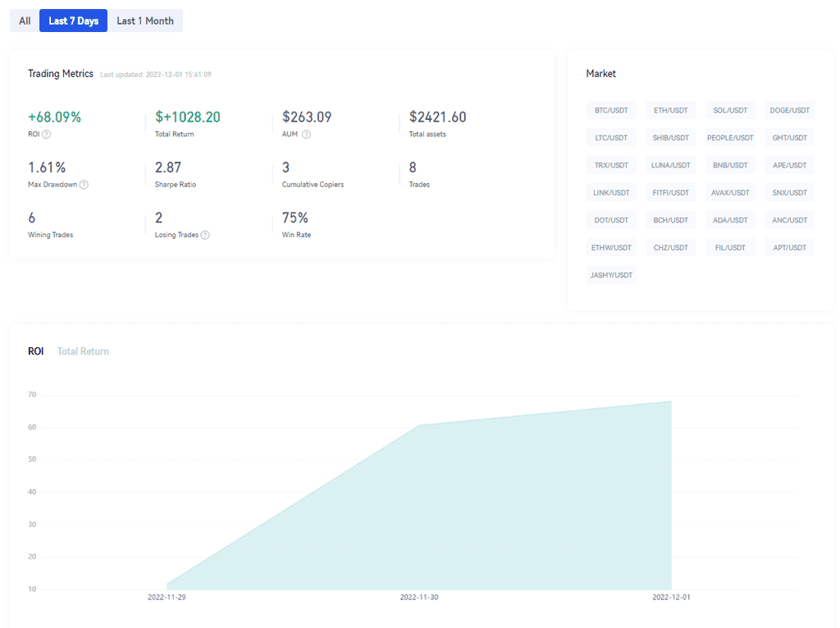The image size is (840, 628).
Task: Click the Losing Trades help icon
Action: [205, 236]
